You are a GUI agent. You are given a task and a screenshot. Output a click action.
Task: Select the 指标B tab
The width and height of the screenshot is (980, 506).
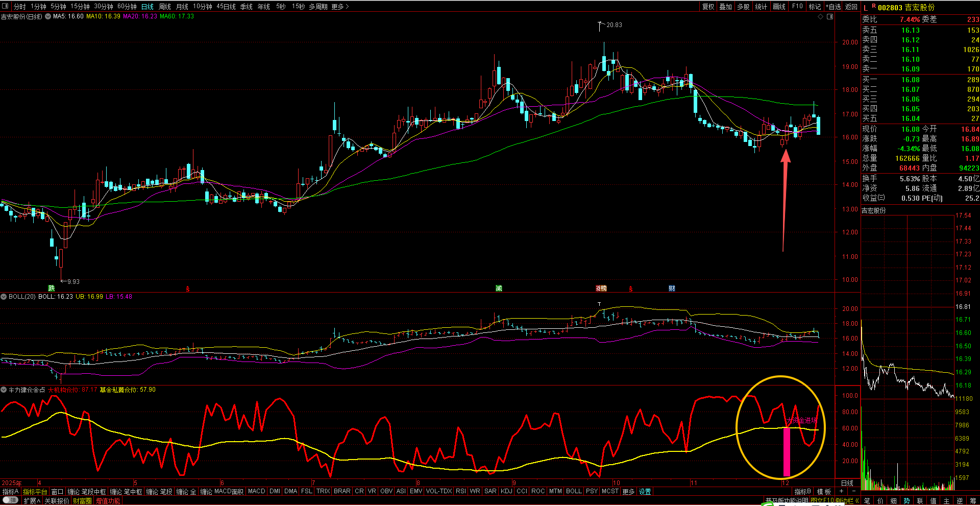(803, 492)
